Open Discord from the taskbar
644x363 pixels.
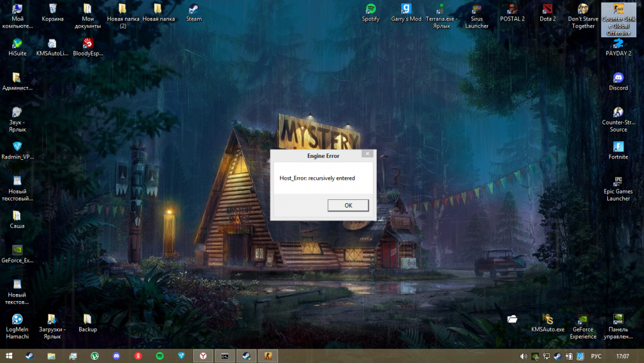point(116,356)
